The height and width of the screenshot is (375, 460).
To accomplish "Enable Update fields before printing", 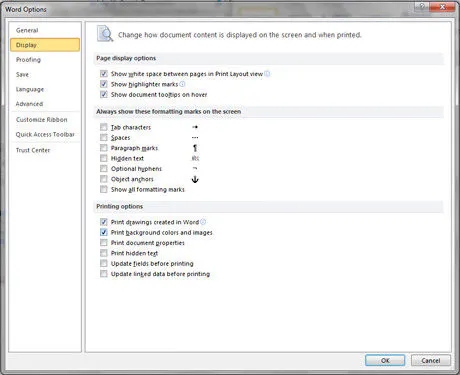I will coord(104,263).
